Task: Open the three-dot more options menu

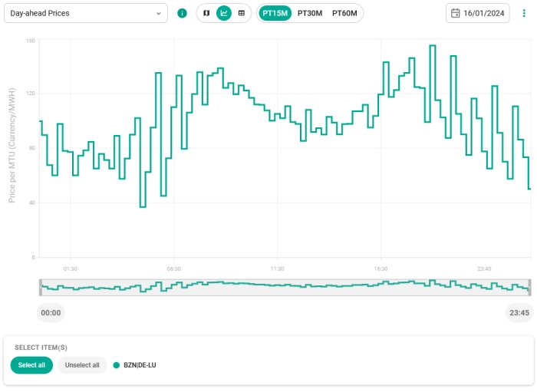Action: [524, 13]
